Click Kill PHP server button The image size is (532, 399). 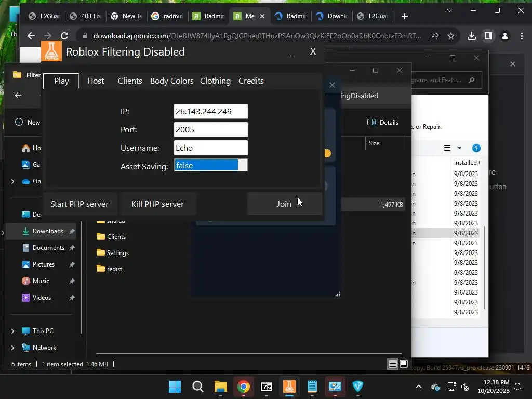[x=158, y=204]
